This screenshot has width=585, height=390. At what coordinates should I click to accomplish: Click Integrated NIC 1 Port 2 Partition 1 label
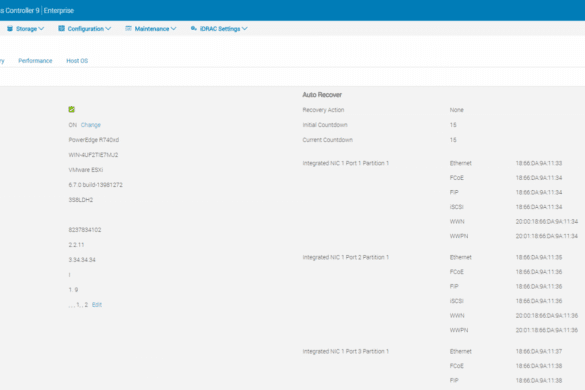pyautogui.click(x=346, y=257)
